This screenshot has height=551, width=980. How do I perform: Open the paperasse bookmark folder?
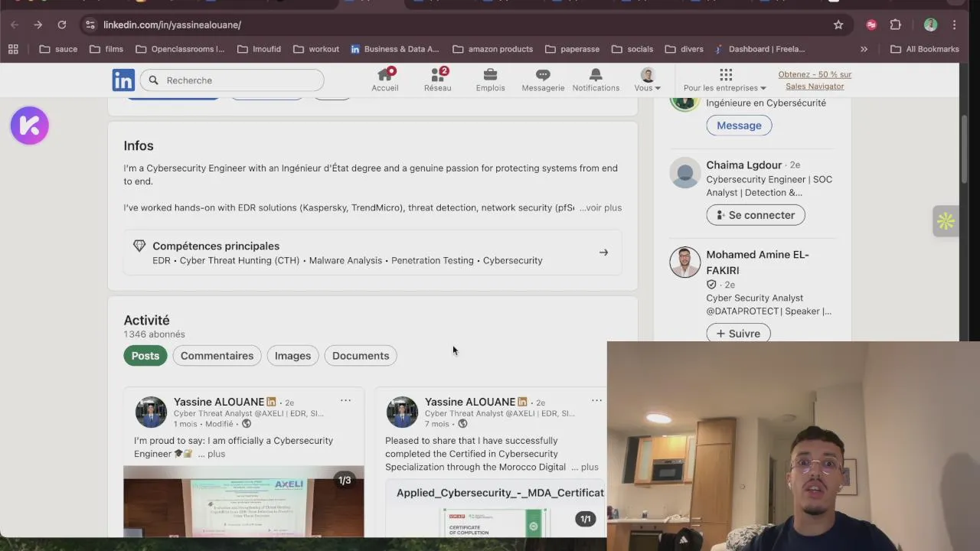click(572, 49)
